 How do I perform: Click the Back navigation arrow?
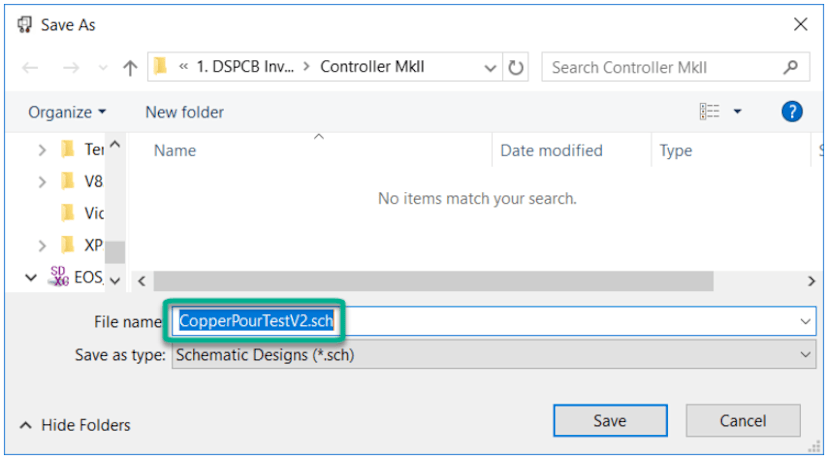tap(30, 68)
